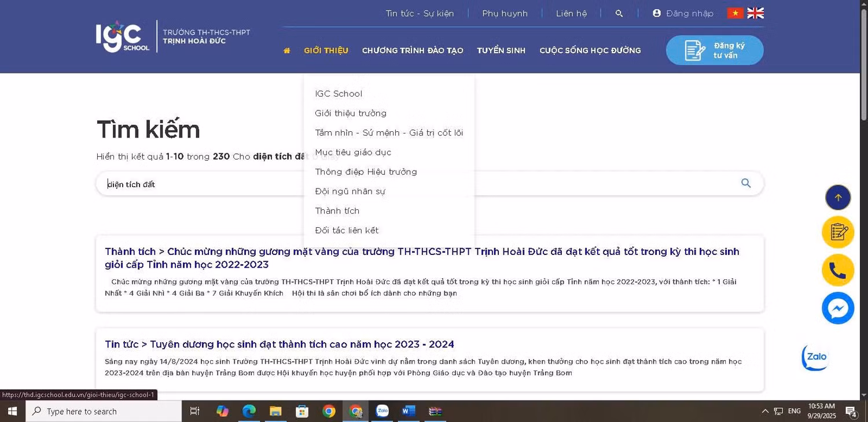Click the back-to-top arrow button

tap(838, 198)
